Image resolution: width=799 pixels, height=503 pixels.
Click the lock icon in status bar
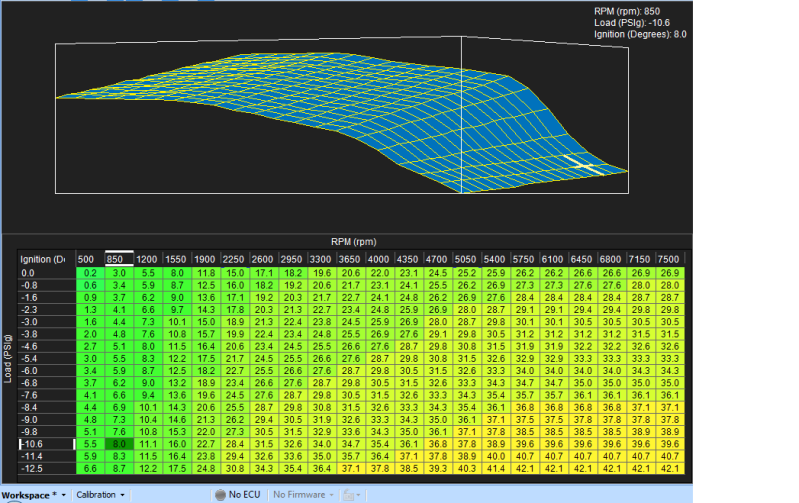click(348, 494)
